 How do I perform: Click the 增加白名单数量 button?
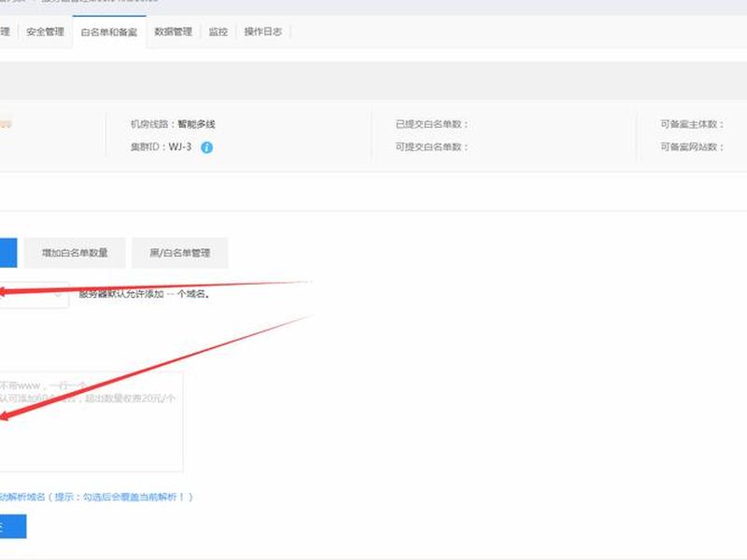point(75,253)
